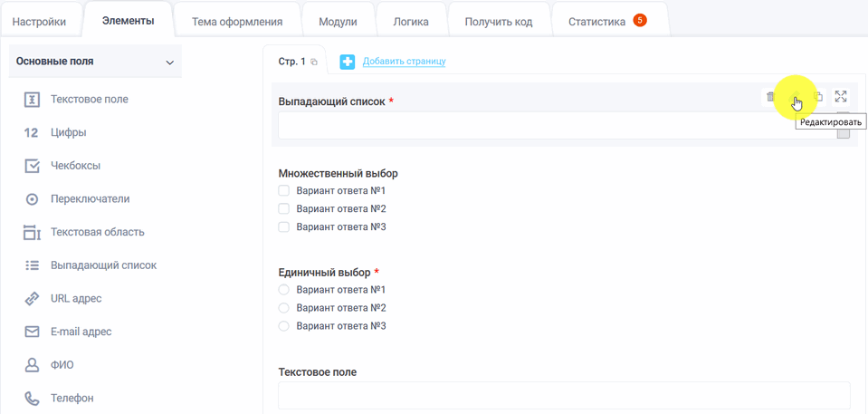Viewport: 868px width, 414px height.
Task: Click the Основные поля section header
Action: (95, 62)
